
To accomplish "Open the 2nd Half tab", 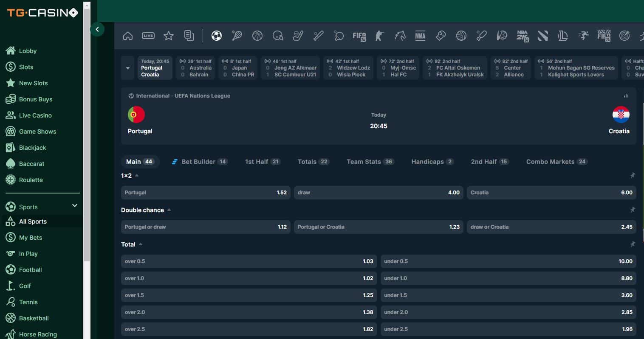I will [x=490, y=162].
